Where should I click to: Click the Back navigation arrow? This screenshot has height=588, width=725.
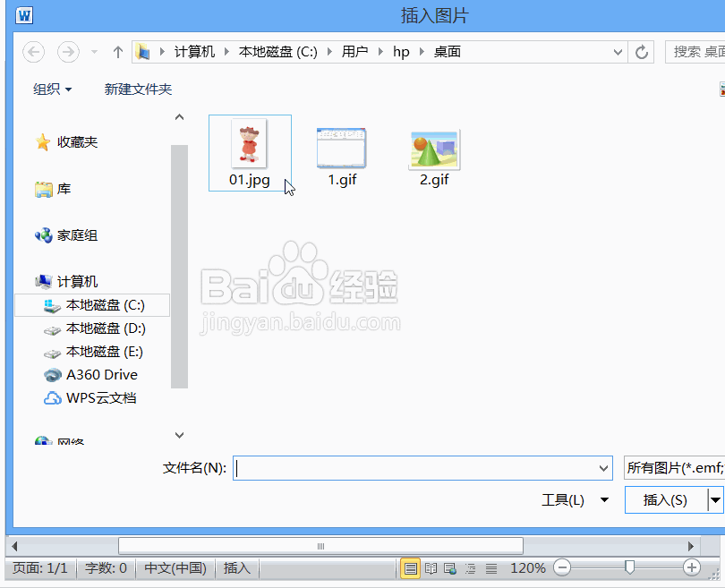tap(34, 52)
